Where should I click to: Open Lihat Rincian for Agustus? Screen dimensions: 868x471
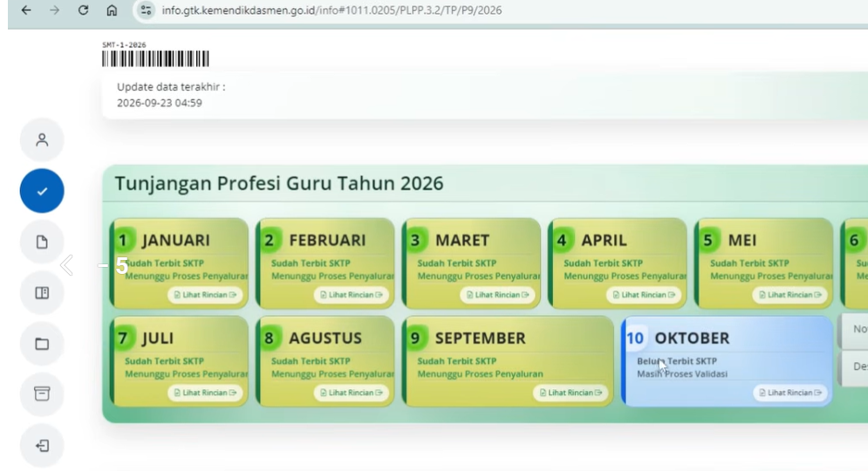[352, 393]
